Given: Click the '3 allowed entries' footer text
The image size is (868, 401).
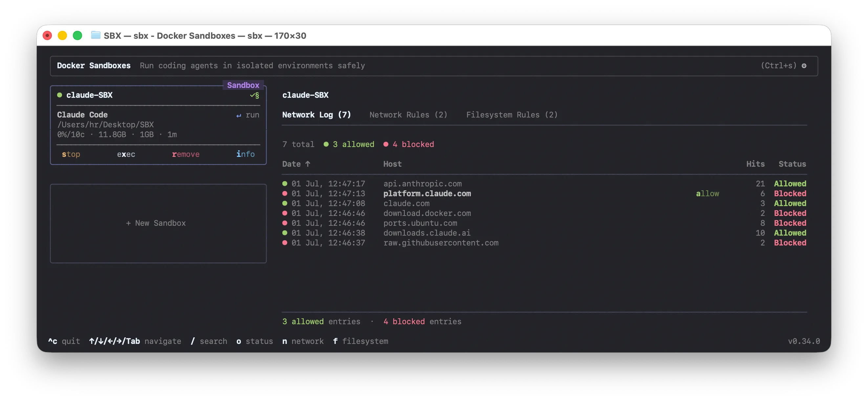Looking at the screenshot, I should (x=321, y=322).
